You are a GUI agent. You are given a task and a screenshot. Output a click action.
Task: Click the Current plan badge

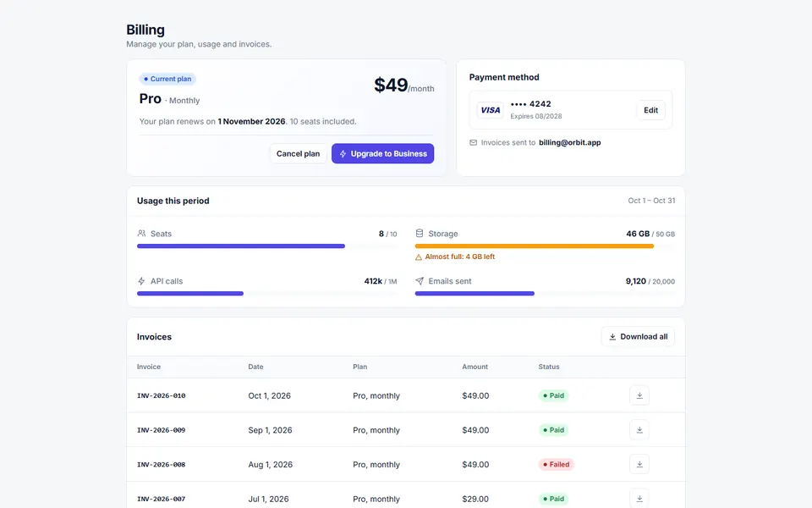(167, 79)
